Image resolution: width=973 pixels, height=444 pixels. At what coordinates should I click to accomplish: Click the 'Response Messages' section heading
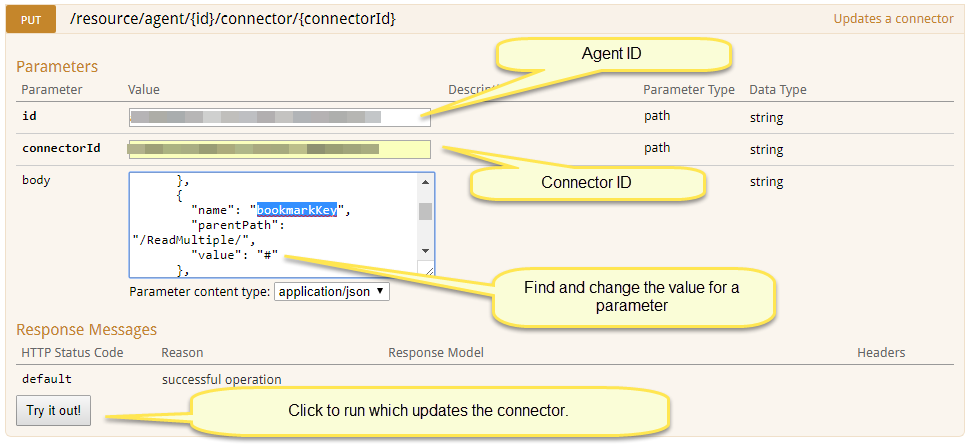(x=86, y=329)
